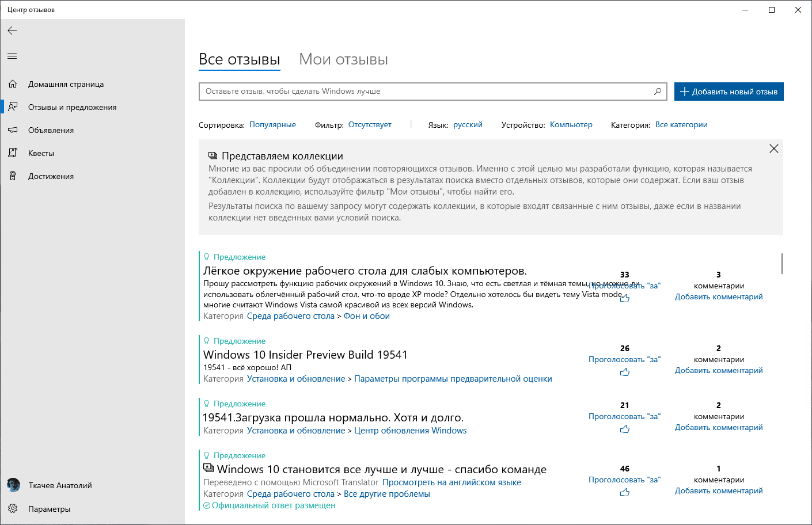
Task: Click the Все другие проблемы category link
Action: (x=387, y=494)
